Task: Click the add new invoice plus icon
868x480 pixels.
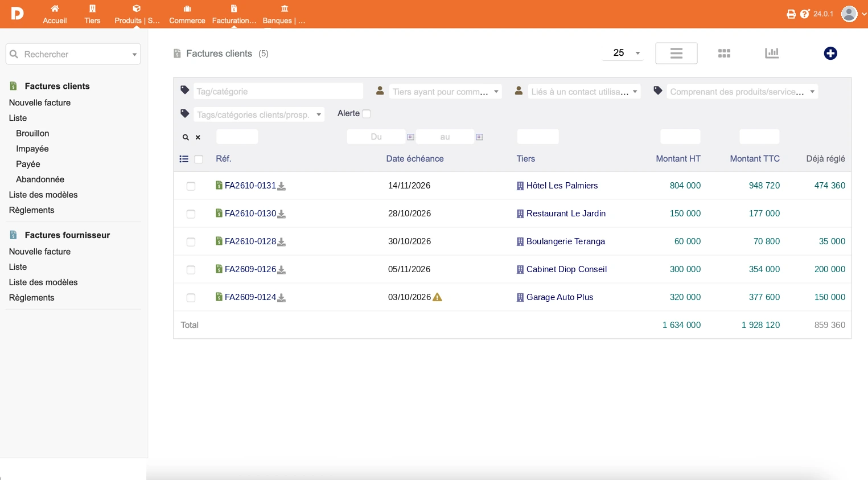Action: [x=830, y=54]
